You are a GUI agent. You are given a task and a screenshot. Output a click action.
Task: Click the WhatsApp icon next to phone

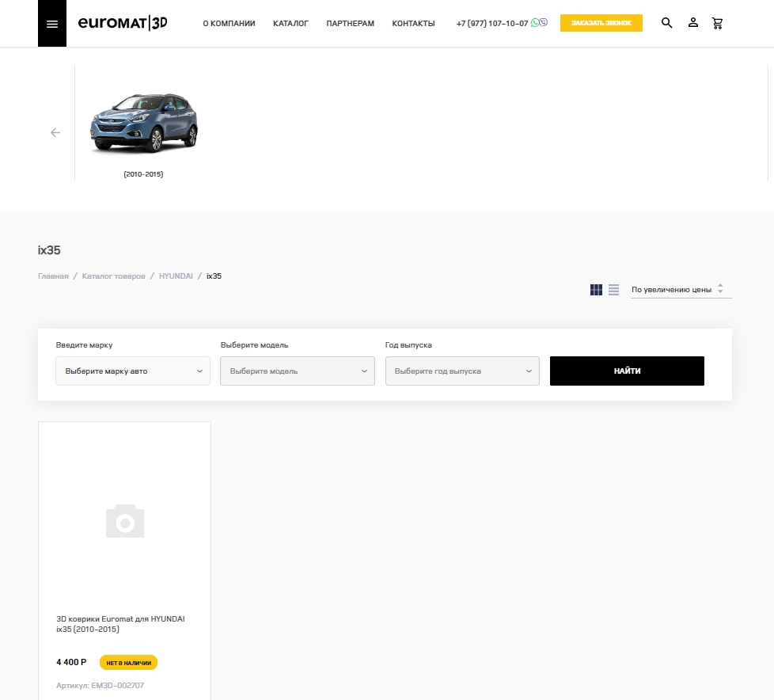point(534,23)
